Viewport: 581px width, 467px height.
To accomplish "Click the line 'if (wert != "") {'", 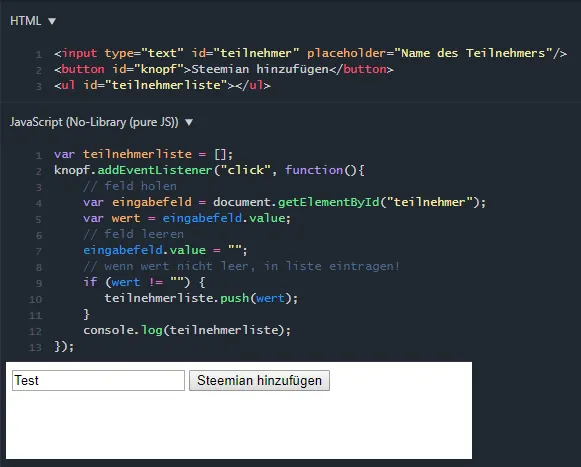I will pyautogui.click(x=144, y=282).
